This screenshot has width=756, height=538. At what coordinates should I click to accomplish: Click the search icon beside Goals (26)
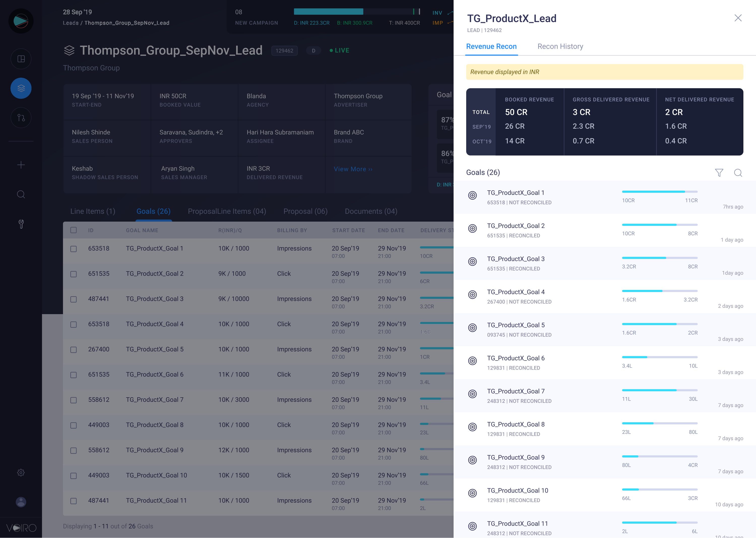[x=738, y=173]
